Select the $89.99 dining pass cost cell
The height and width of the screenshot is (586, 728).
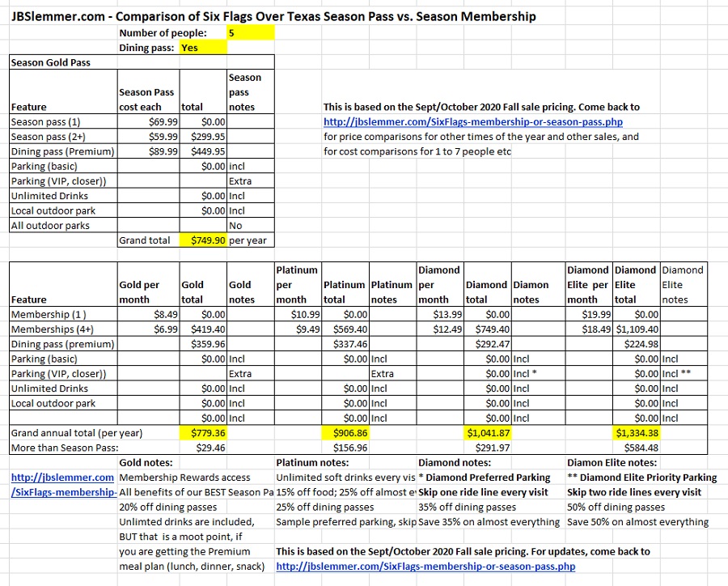149,151
